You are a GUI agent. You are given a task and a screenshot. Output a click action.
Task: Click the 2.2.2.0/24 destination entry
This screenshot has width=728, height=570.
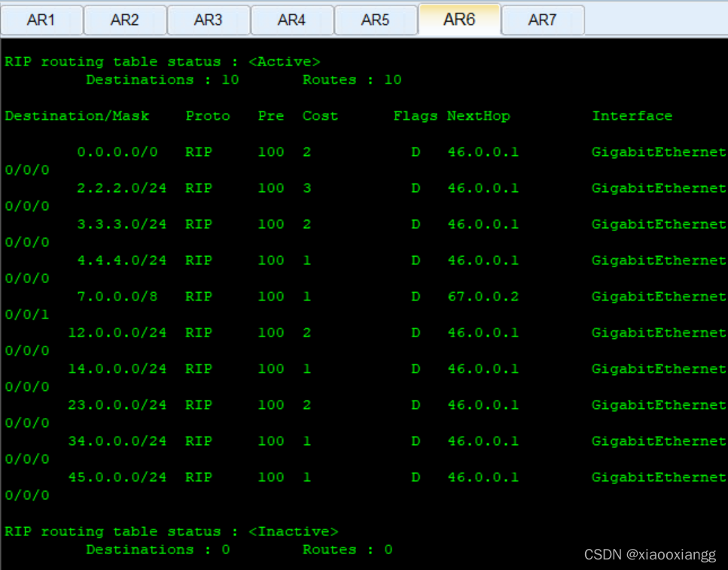point(121,188)
